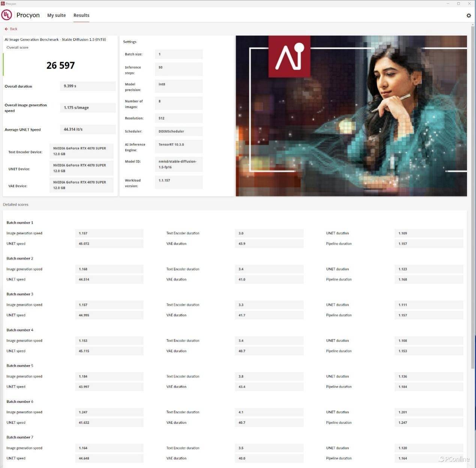Maximize the Procyon window
The width and height of the screenshot is (476, 468).
458,3
